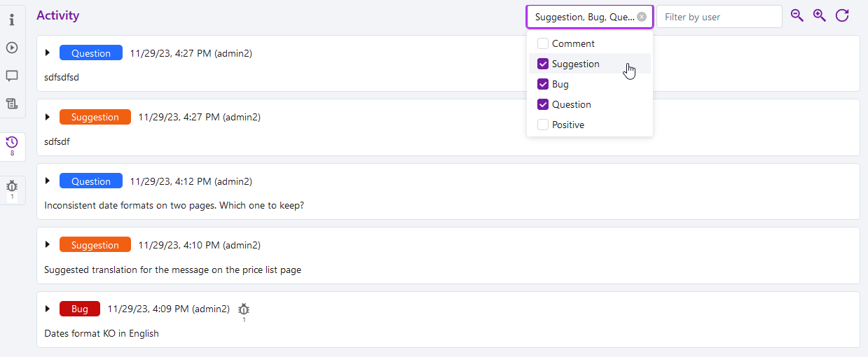Open linked bug icon on Bug entry
Screen dimensions: 868x357
click(x=244, y=309)
